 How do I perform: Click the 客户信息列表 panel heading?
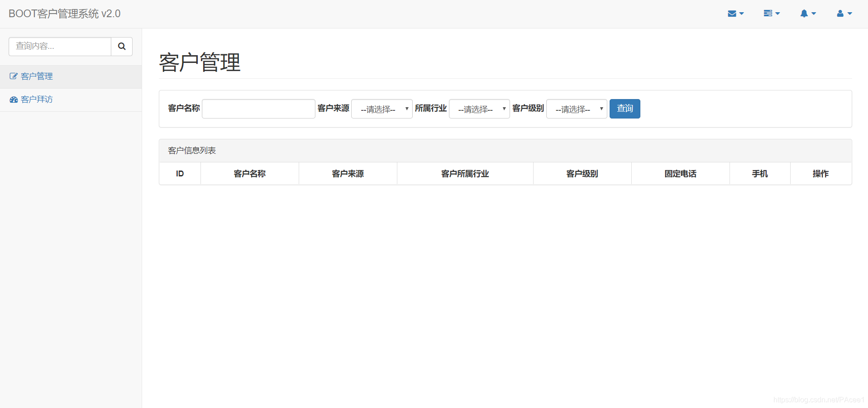coord(505,151)
